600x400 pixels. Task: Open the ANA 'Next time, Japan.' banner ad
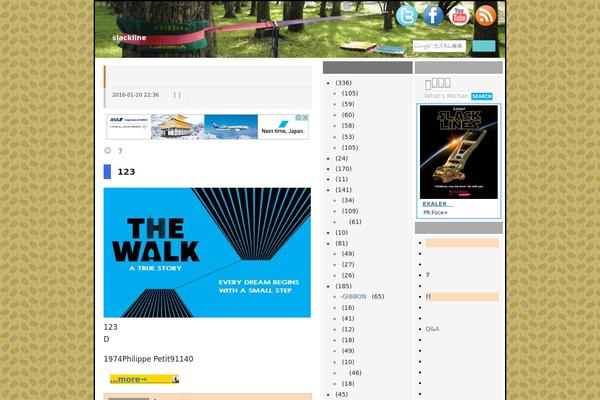[x=207, y=127]
